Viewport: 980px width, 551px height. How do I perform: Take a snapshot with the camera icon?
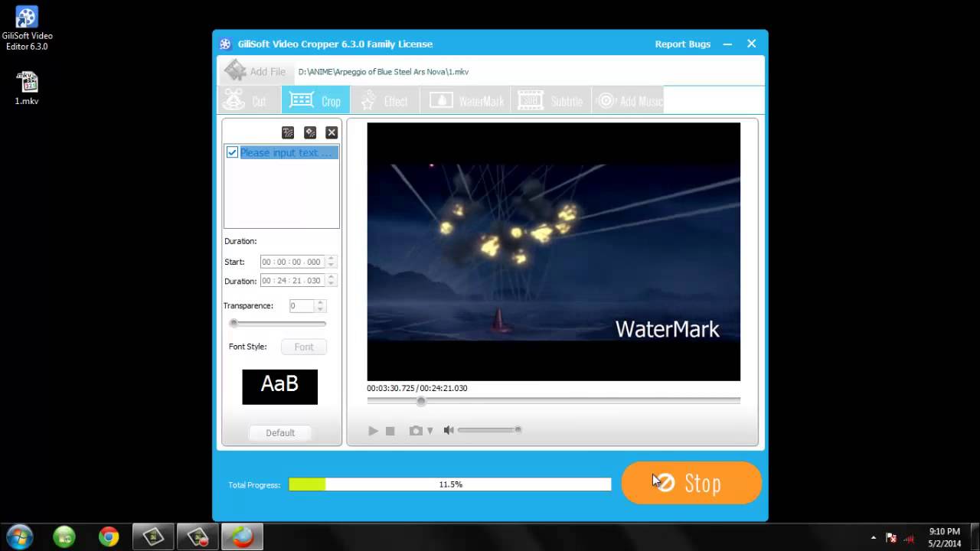(416, 431)
